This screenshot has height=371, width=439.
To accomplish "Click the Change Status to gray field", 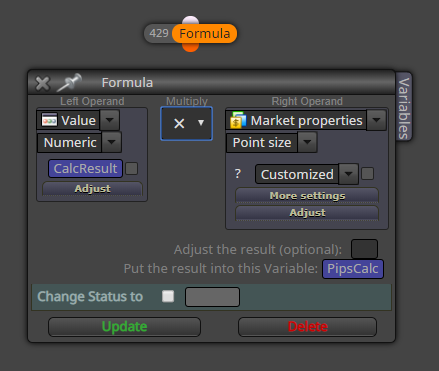I will pos(212,297).
